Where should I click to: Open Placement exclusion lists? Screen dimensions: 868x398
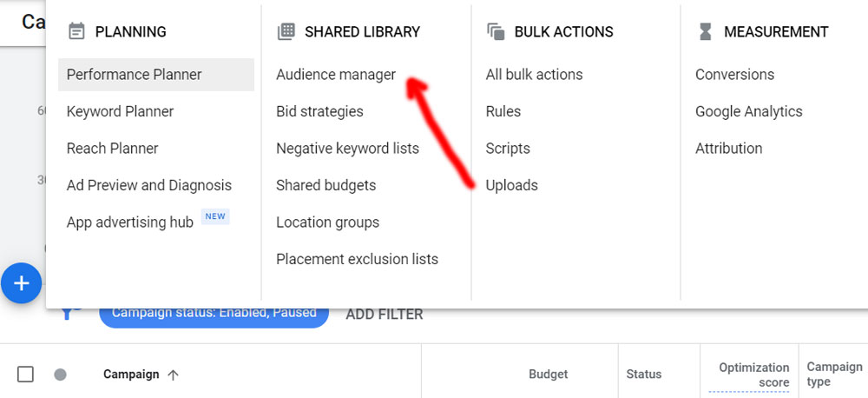pos(357,259)
